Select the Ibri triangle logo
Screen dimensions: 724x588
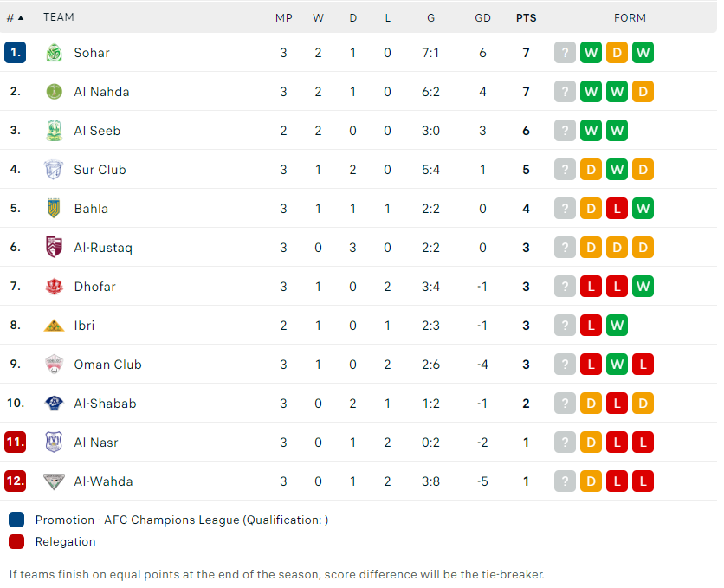(x=54, y=326)
